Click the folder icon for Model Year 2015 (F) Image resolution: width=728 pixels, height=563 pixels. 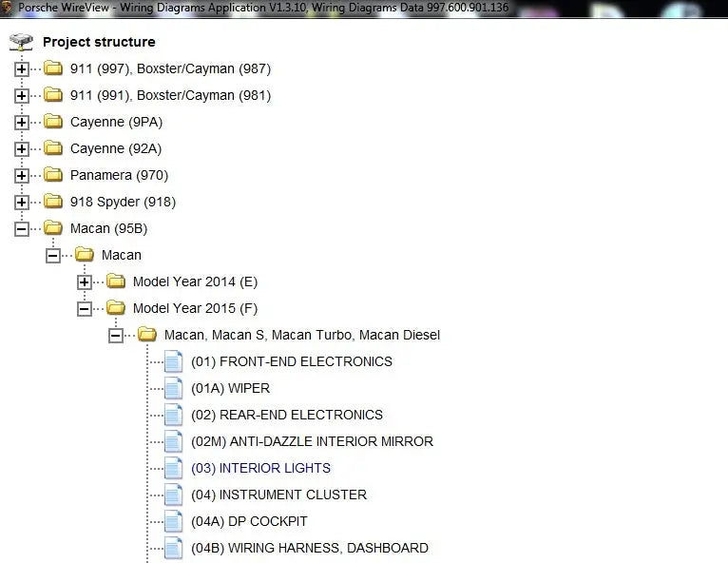116,308
